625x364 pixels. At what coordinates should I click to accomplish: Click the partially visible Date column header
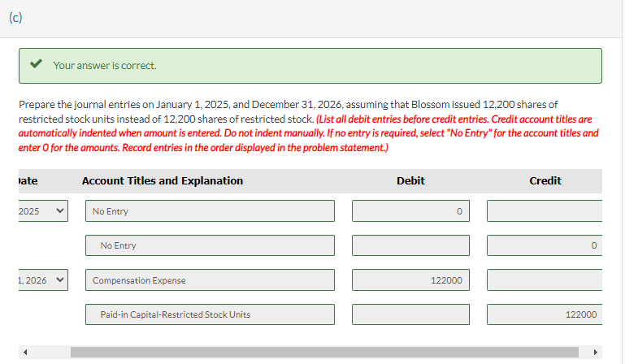(28, 181)
